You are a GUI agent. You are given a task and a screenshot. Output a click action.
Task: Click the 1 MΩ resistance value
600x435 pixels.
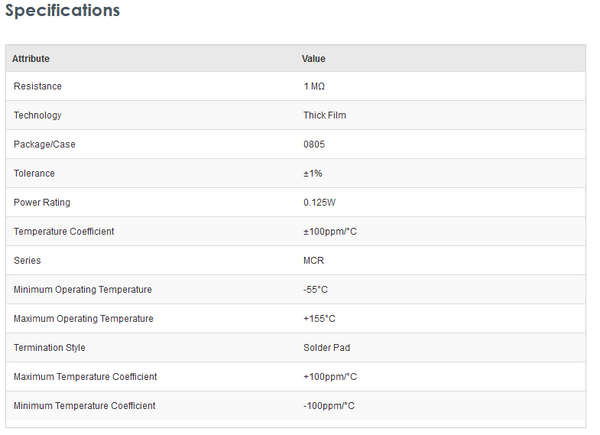tap(314, 87)
